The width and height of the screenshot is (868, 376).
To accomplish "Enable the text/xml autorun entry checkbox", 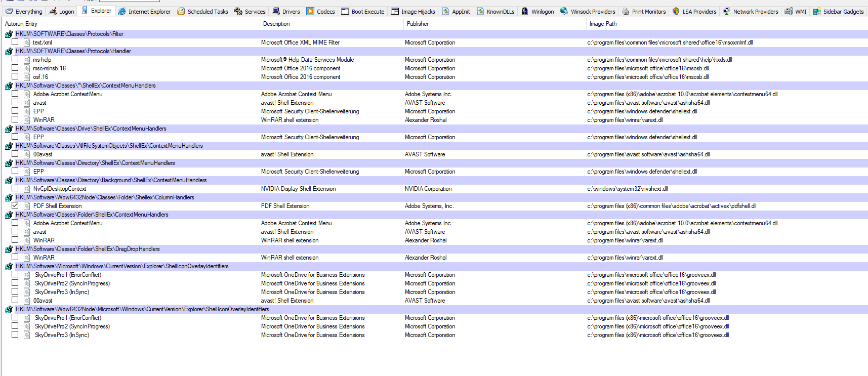I will 15,42.
